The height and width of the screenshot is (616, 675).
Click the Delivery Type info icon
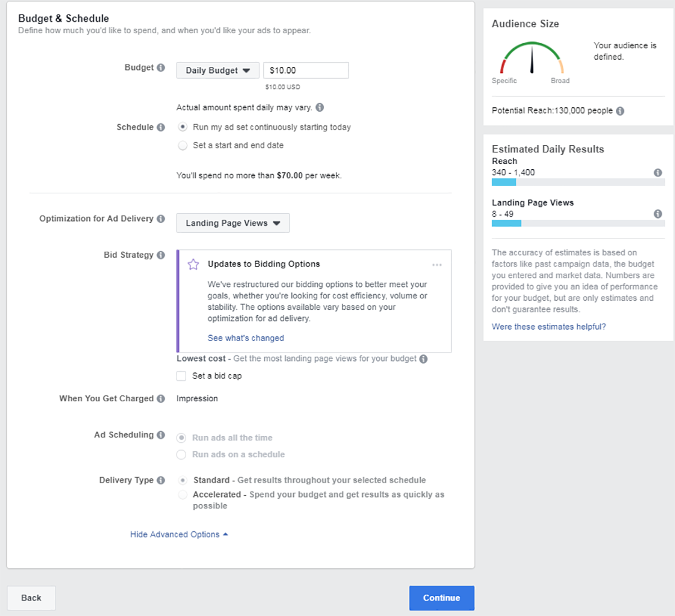point(161,481)
